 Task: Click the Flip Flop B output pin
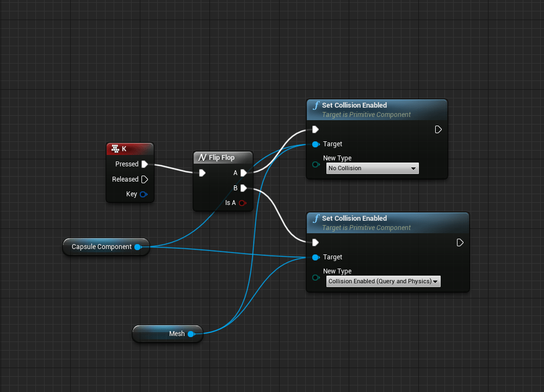243,188
